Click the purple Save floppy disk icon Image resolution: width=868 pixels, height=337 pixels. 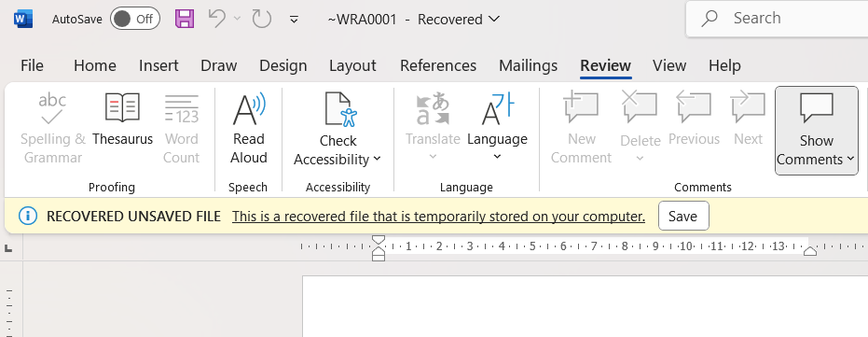185,19
